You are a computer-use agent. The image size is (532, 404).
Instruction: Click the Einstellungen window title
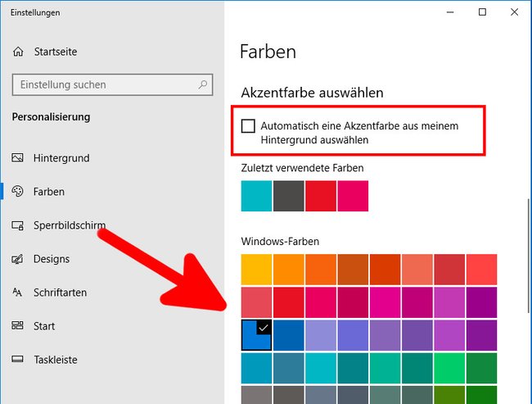[x=35, y=12]
